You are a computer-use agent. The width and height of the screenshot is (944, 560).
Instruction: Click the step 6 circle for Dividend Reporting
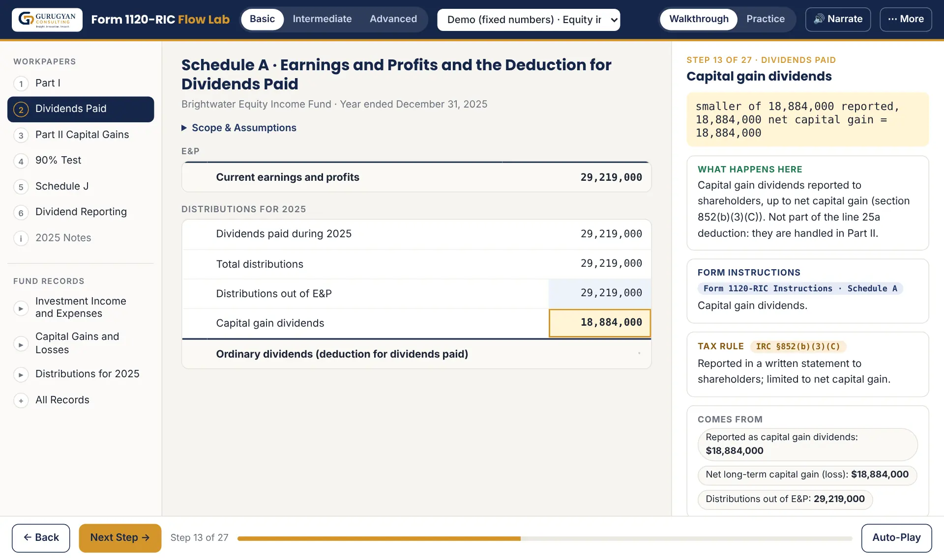tap(21, 212)
